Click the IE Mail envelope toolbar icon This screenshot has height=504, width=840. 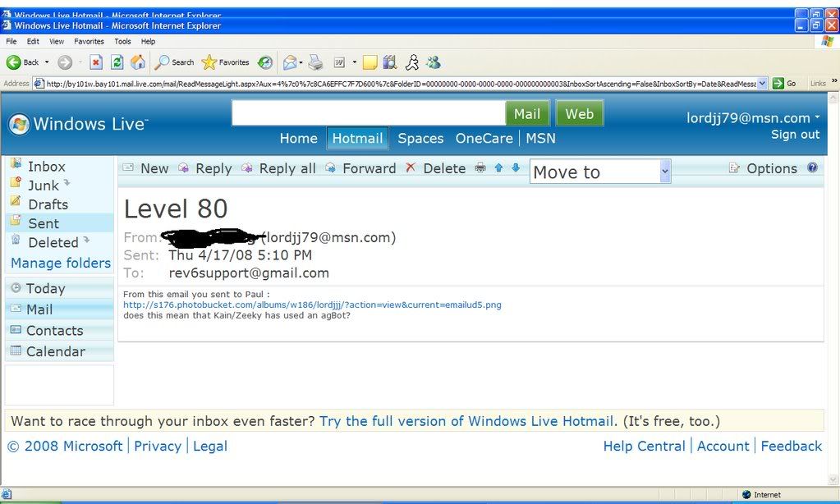(290, 62)
